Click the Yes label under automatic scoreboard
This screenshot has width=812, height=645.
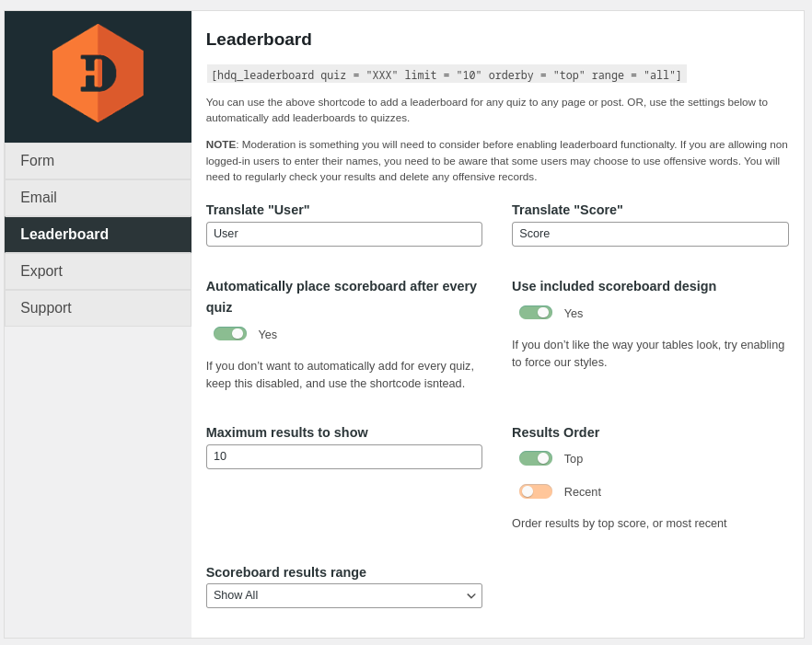267,335
